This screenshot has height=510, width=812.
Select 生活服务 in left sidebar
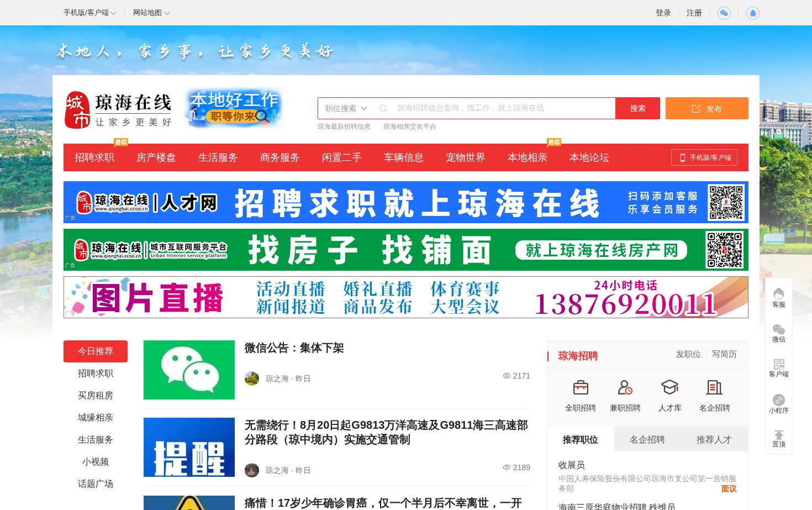tap(96, 440)
